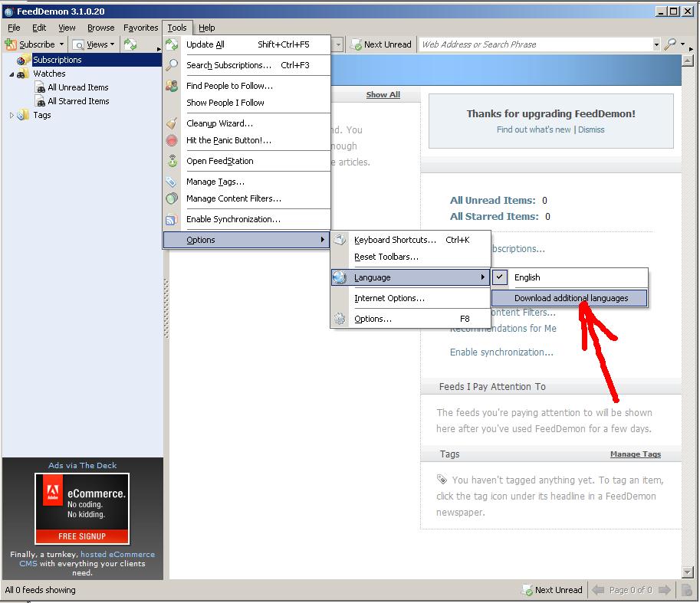Click the red Panic Button icon
Viewport: 700px width, 603px height.
click(x=172, y=140)
